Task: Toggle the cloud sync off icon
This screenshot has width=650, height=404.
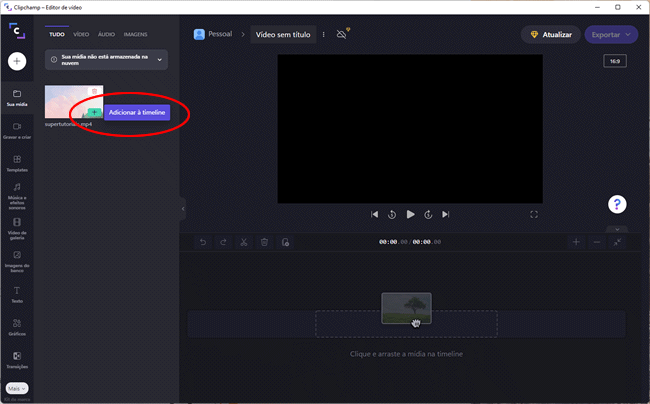Action: pyautogui.click(x=342, y=34)
